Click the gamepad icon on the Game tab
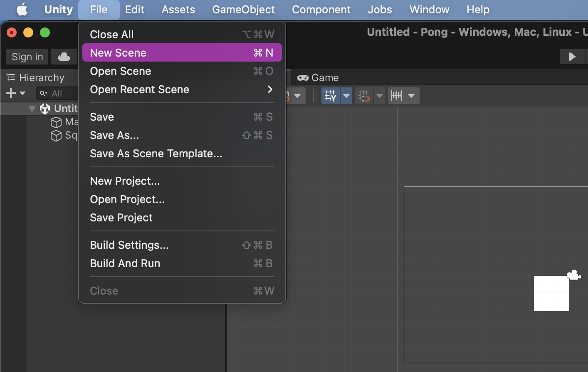The width and height of the screenshot is (588, 372). pos(303,78)
